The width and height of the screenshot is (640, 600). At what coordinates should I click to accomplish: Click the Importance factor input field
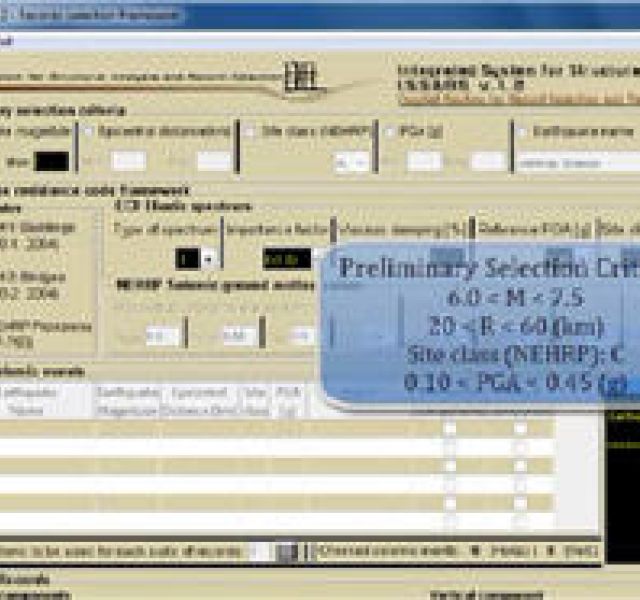pos(287,259)
